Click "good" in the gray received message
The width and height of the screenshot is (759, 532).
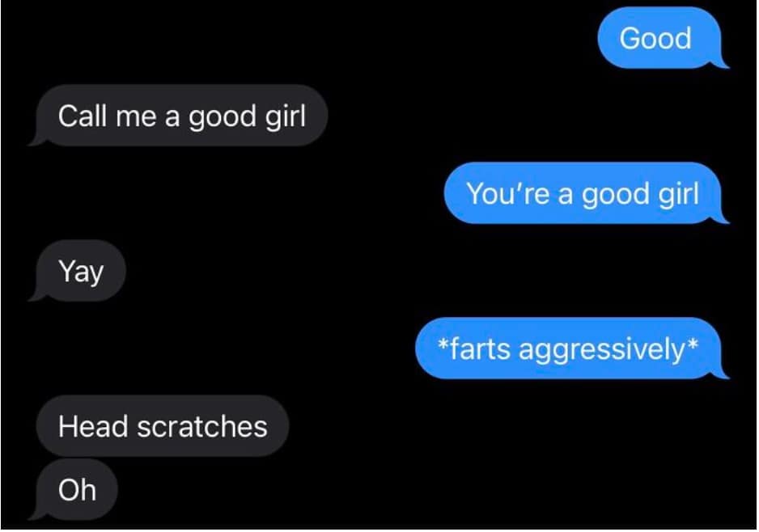[222, 118]
